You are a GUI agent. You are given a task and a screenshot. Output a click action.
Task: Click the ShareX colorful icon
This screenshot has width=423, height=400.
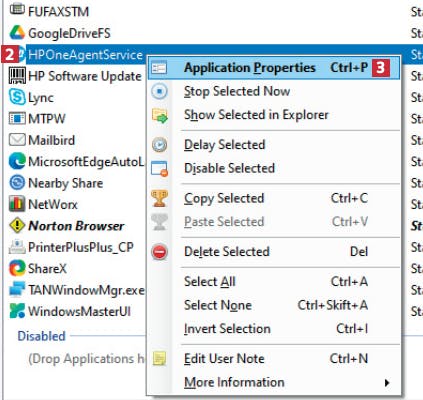click(17, 268)
